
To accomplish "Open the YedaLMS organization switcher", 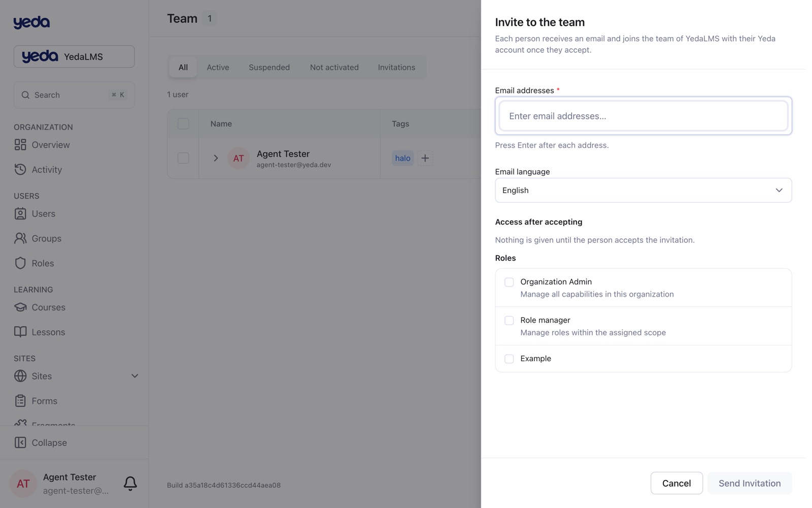I will pos(74,56).
